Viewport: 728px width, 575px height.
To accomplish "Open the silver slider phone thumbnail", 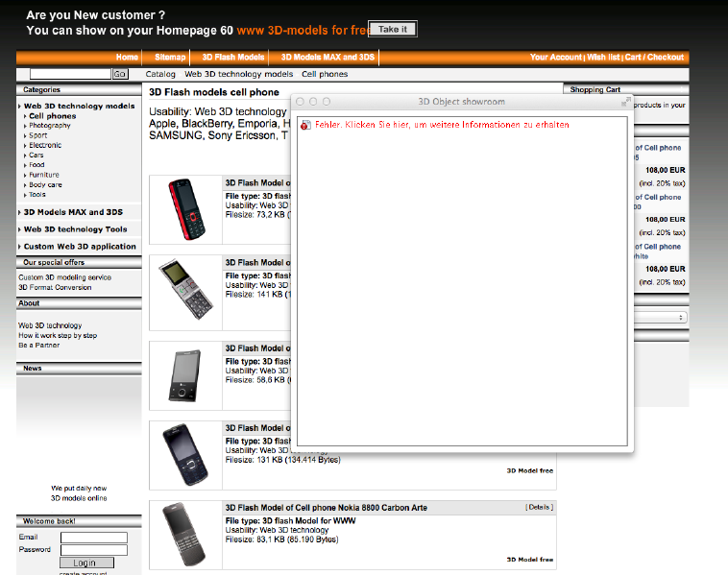I will click(x=185, y=290).
